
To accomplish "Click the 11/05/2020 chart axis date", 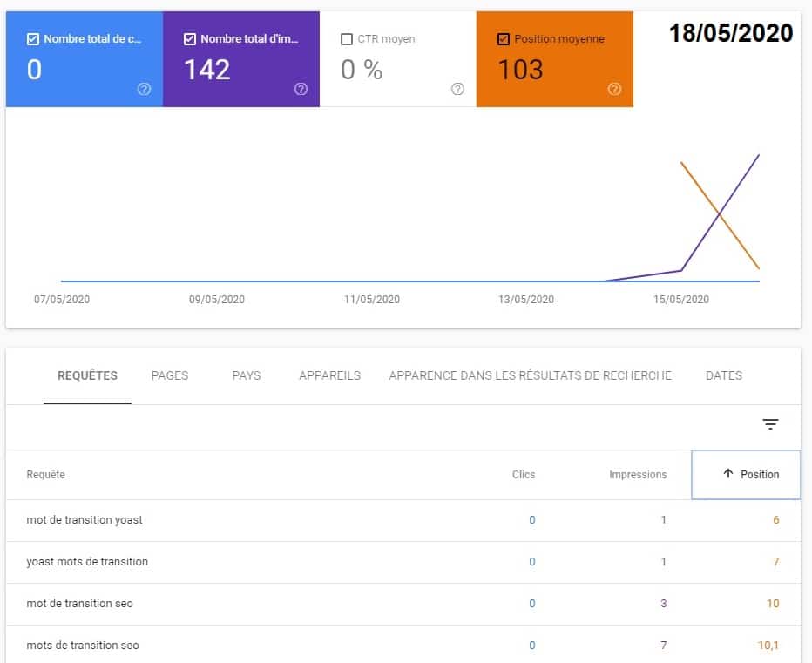I will [x=372, y=300].
